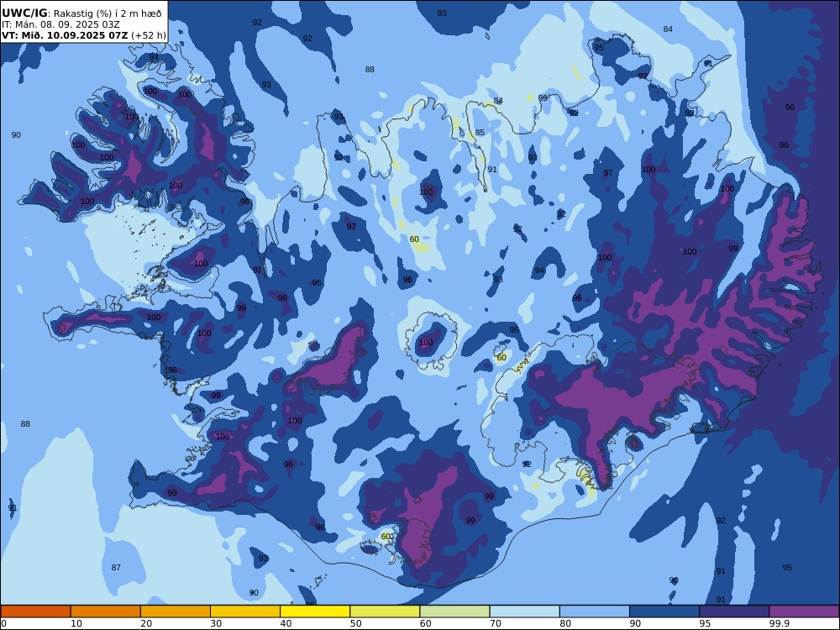Click the '70' color scale label
The width and height of the screenshot is (840, 630).
pos(496,623)
